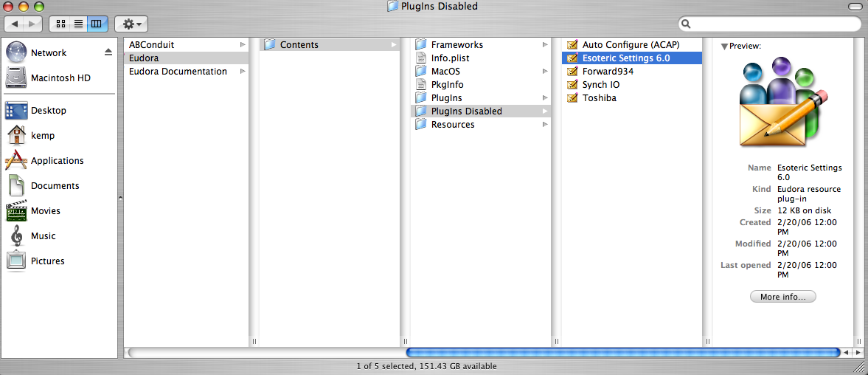Click the toolbar toggle pill button
Viewport: 868px width, 375px height.
(855, 7)
